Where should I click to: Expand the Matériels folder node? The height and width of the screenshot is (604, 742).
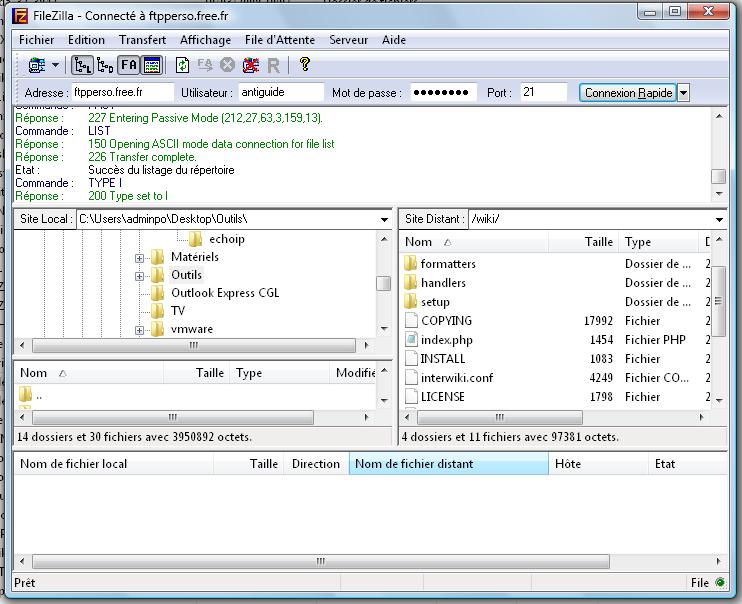coord(139,258)
